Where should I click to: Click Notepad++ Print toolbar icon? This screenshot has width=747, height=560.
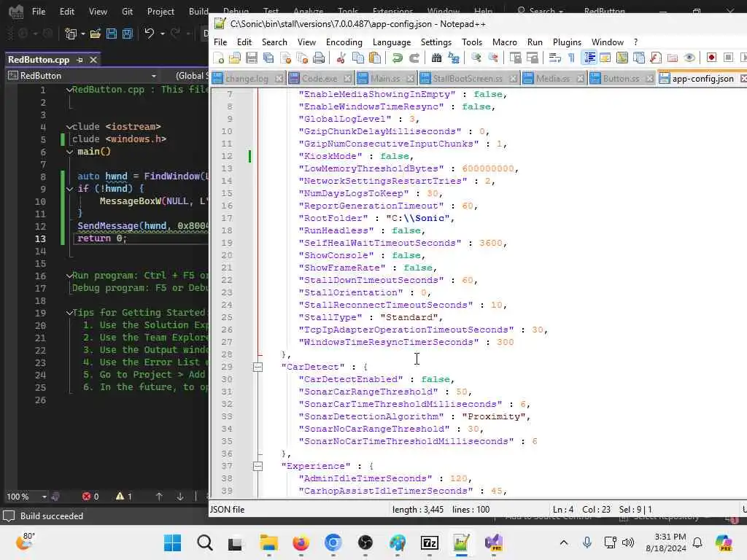(319, 58)
